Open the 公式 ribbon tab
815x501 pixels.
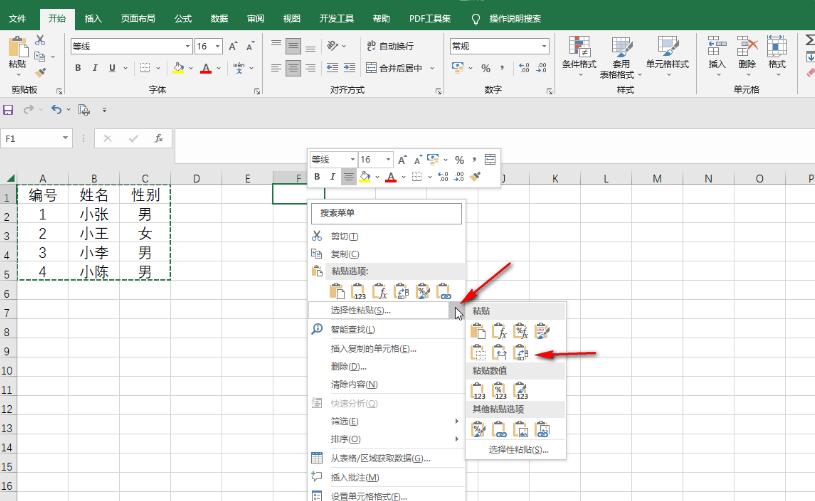point(183,19)
